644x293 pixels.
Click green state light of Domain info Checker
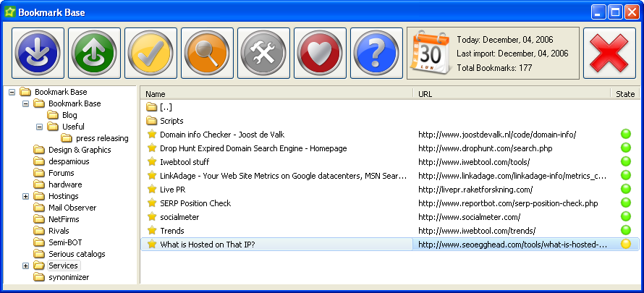625,134
